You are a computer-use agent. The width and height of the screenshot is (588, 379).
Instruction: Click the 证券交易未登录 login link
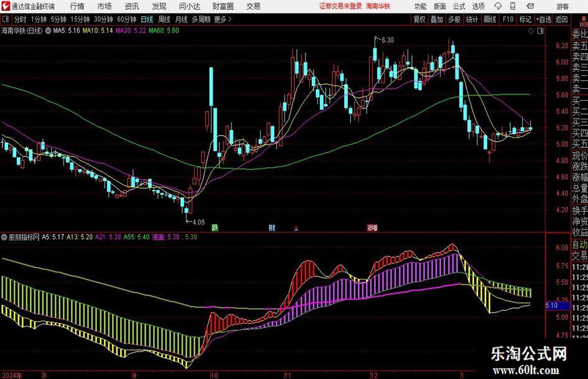coord(340,6)
